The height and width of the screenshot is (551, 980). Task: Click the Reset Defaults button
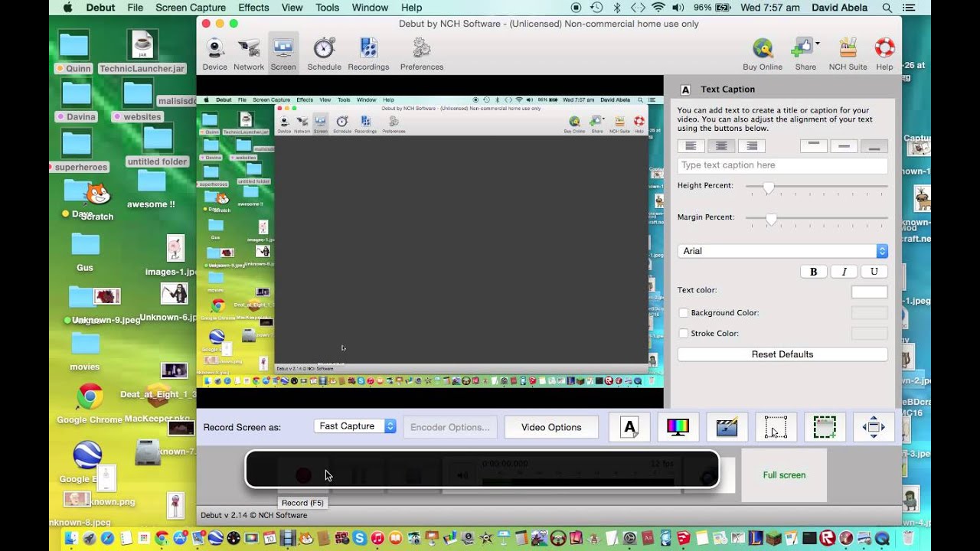782,354
